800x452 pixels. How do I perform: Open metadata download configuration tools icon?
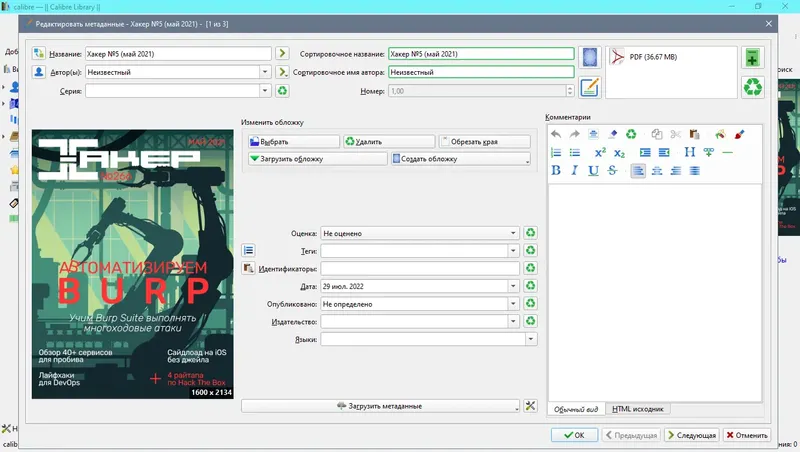coord(531,406)
